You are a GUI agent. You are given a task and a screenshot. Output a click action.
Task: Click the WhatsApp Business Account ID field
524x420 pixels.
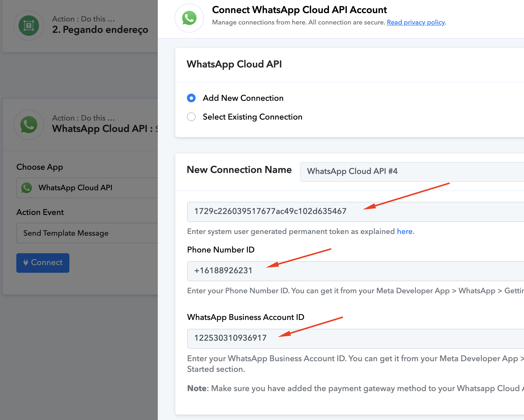pyautogui.click(x=356, y=338)
